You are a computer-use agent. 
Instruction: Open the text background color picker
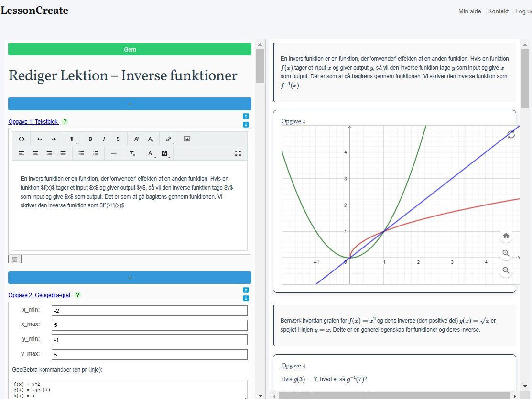click(x=165, y=153)
